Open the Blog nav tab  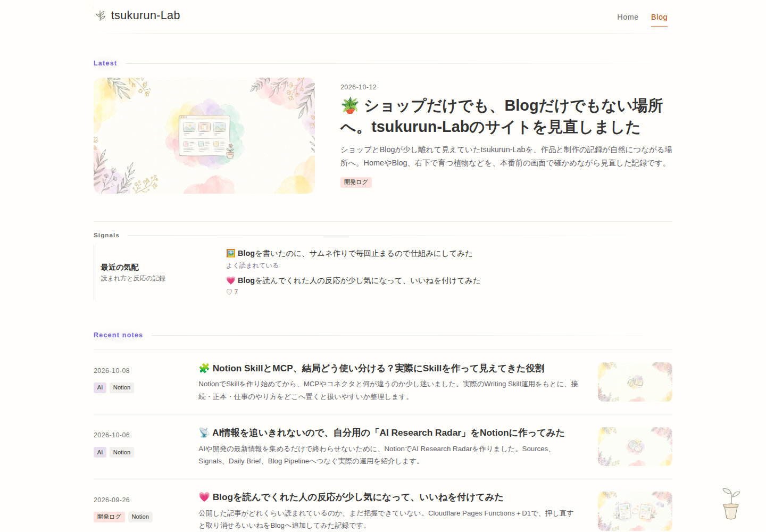pyautogui.click(x=659, y=17)
